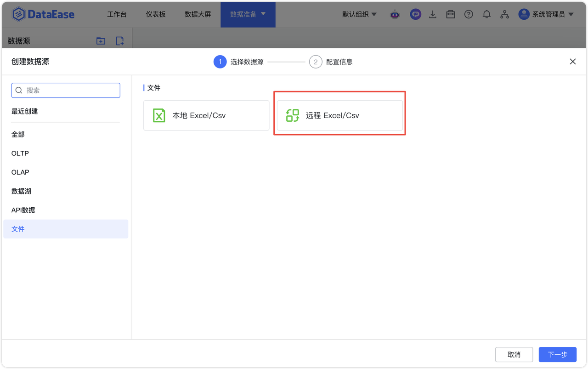Open the AI assistant robot icon

[x=395, y=14]
